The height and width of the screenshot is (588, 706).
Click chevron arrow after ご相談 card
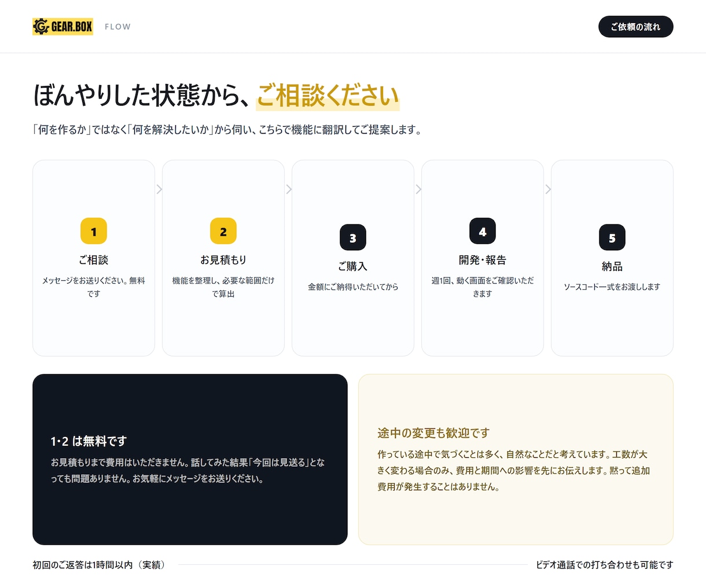(159, 189)
